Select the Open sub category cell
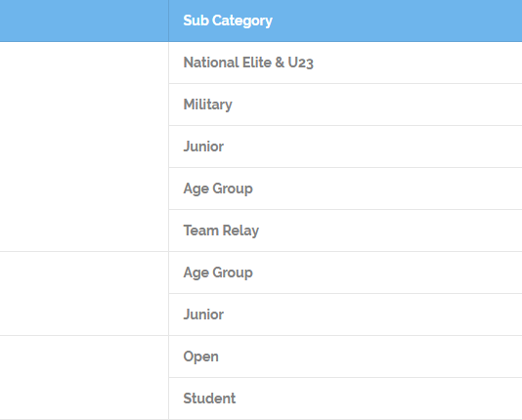Image resolution: width=522 pixels, height=420 pixels. pos(345,357)
